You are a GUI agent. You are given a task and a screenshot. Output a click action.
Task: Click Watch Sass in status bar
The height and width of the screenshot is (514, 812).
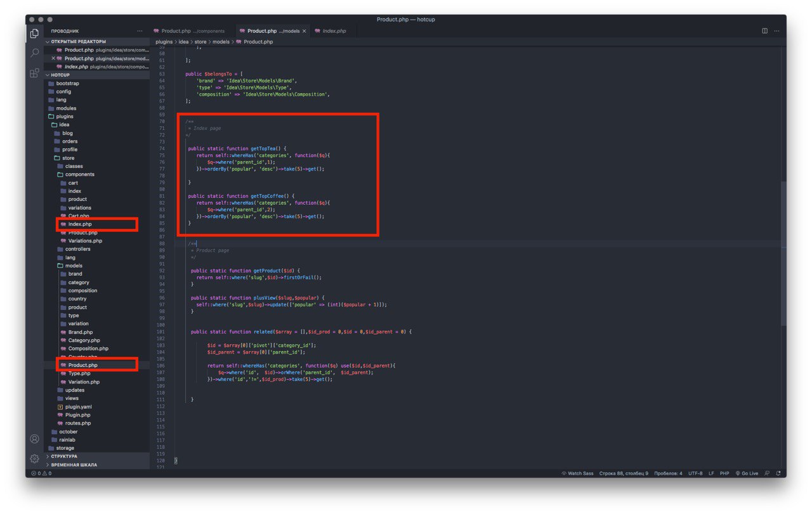tap(577, 473)
